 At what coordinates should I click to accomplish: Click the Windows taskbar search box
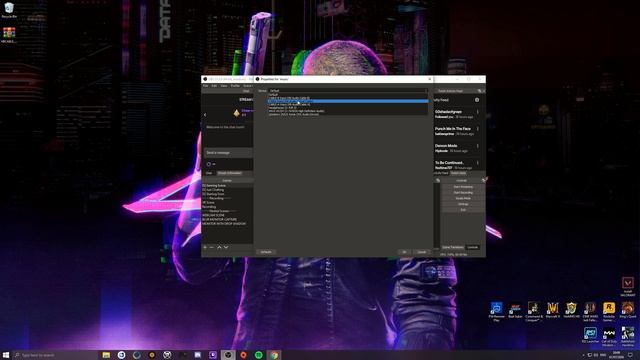55,355
